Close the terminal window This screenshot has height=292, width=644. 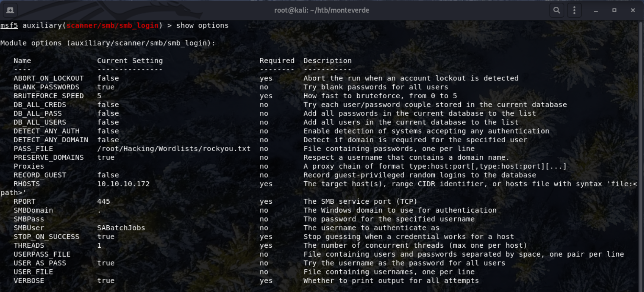[633, 10]
